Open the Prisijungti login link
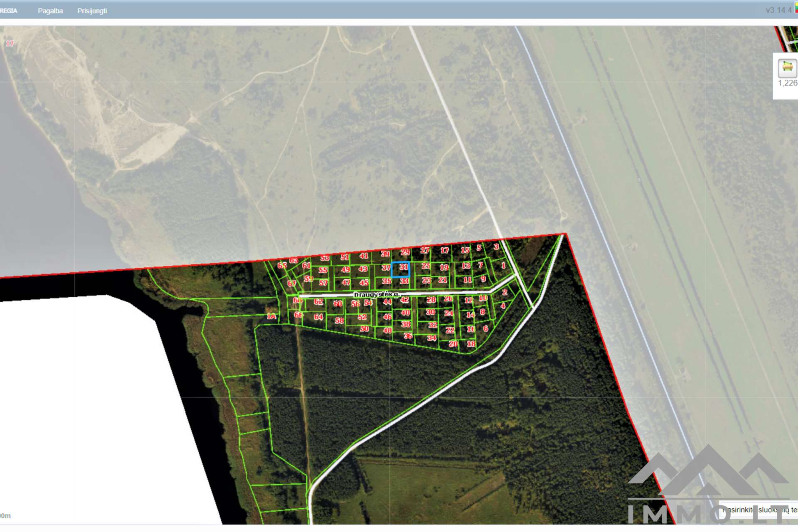798x532 pixels. click(x=92, y=11)
